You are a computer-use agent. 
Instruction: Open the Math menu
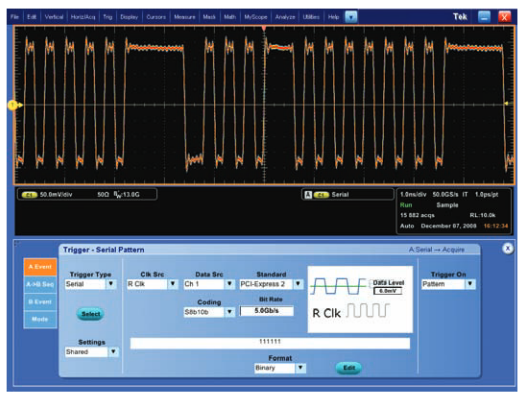pyautogui.click(x=230, y=17)
